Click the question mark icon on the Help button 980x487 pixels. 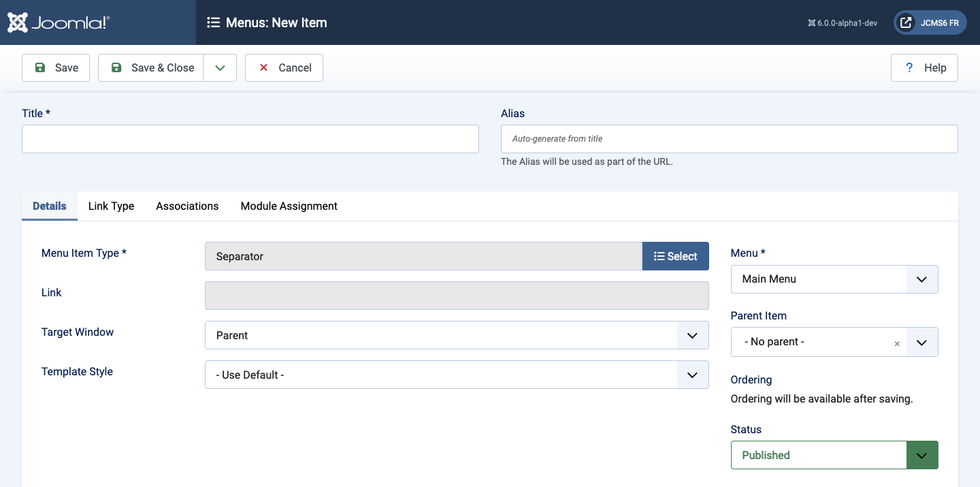pyautogui.click(x=909, y=67)
